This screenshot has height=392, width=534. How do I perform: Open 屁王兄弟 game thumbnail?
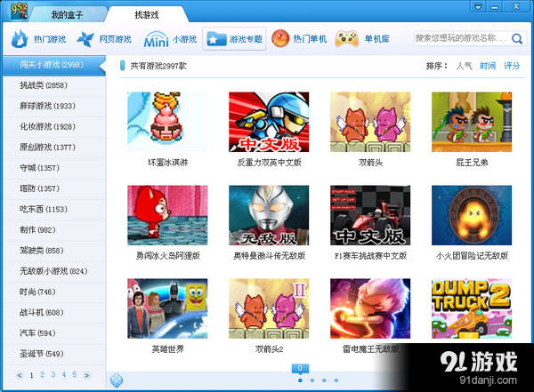coord(472,122)
